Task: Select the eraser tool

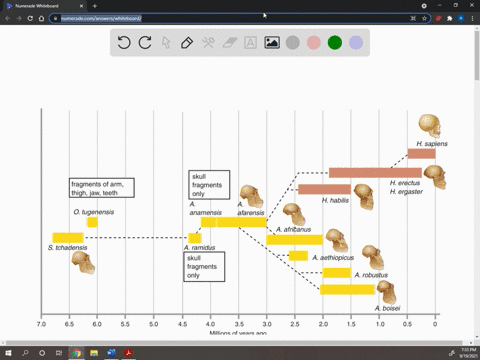Action: (x=229, y=43)
